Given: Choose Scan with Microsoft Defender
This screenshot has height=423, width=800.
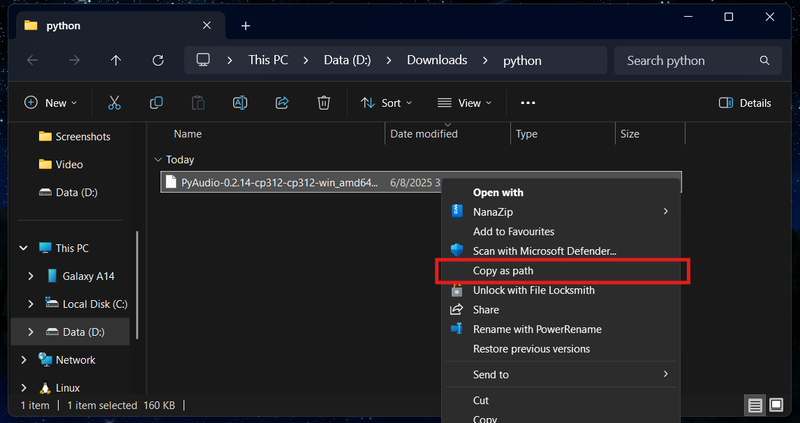Looking at the screenshot, I should click(544, 251).
